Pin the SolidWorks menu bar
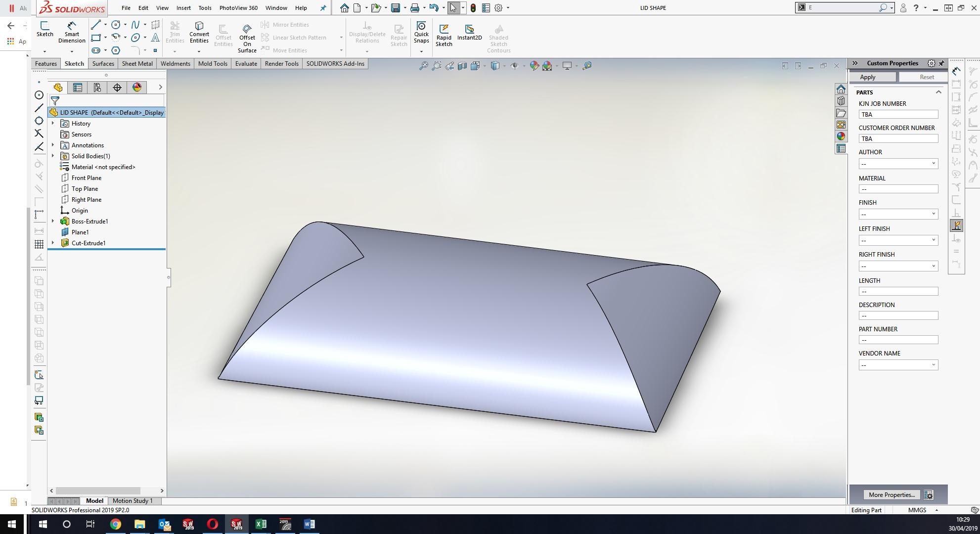Image resolution: width=980 pixels, height=534 pixels. coord(323,8)
